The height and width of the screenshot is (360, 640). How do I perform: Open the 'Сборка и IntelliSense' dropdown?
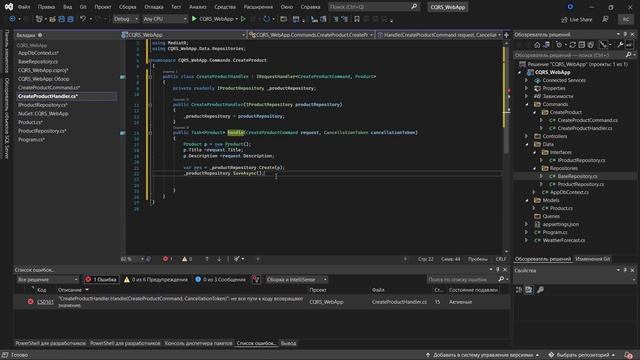coord(296,280)
